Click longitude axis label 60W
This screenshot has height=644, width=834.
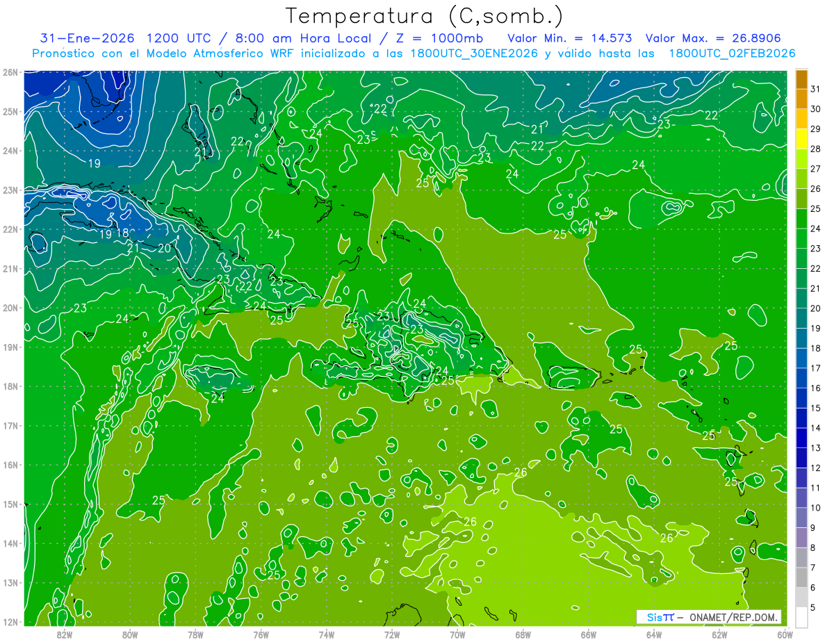[x=785, y=634]
